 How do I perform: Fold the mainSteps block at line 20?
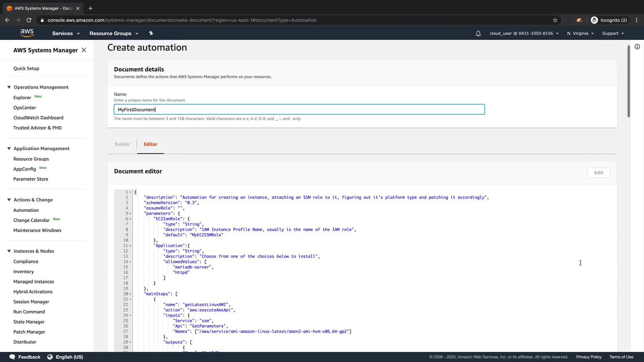[x=130, y=294]
